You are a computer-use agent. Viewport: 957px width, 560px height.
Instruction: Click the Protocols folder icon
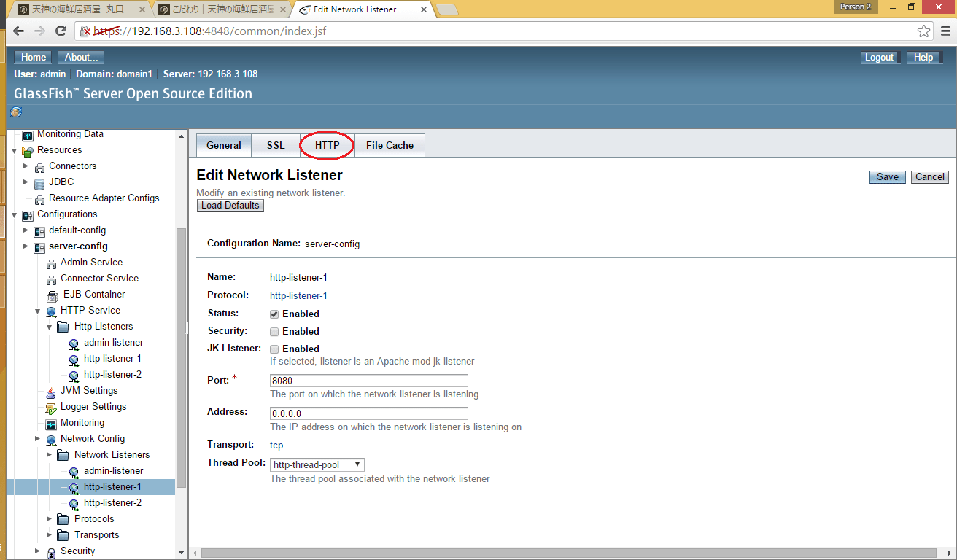click(63, 519)
